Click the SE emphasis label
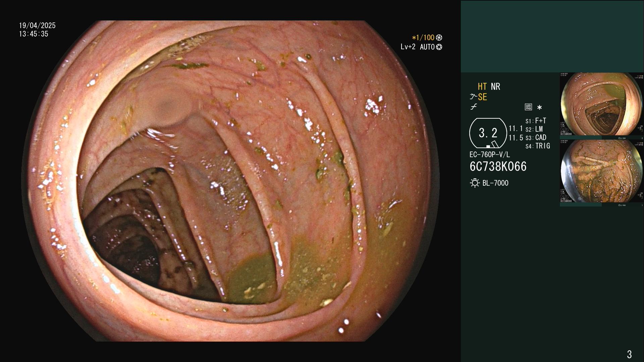Image resolution: width=644 pixels, height=362 pixels. pyautogui.click(x=482, y=97)
